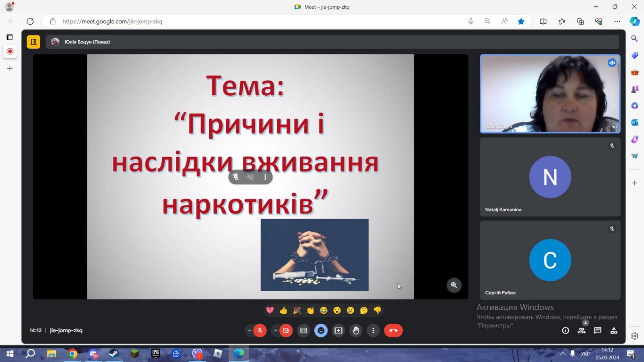Raise hand in the meeting
The height and width of the screenshot is (362, 644).
point(356,331)
